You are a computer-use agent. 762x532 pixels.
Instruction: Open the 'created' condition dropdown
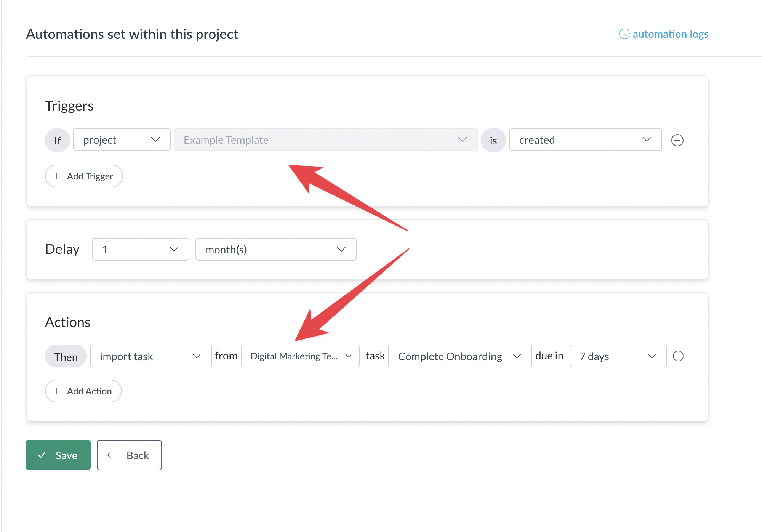pos(585,140)
